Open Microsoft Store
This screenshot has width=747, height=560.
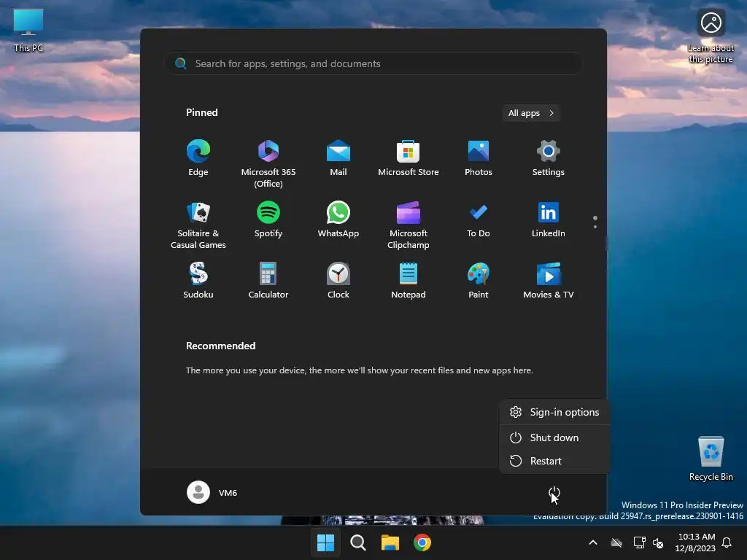409,158
